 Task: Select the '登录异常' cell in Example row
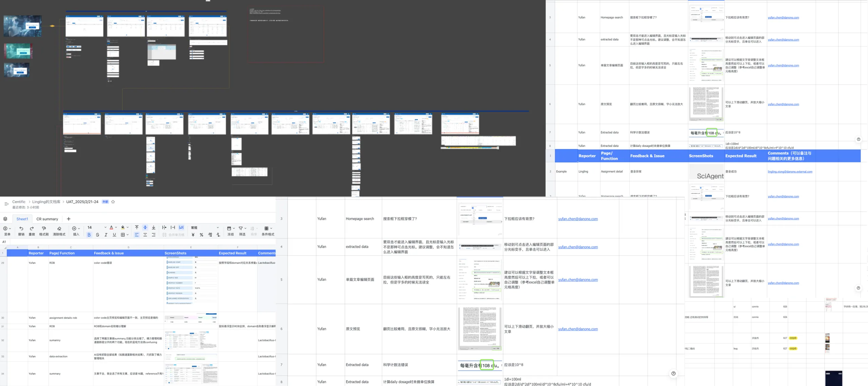coord(658,172)
